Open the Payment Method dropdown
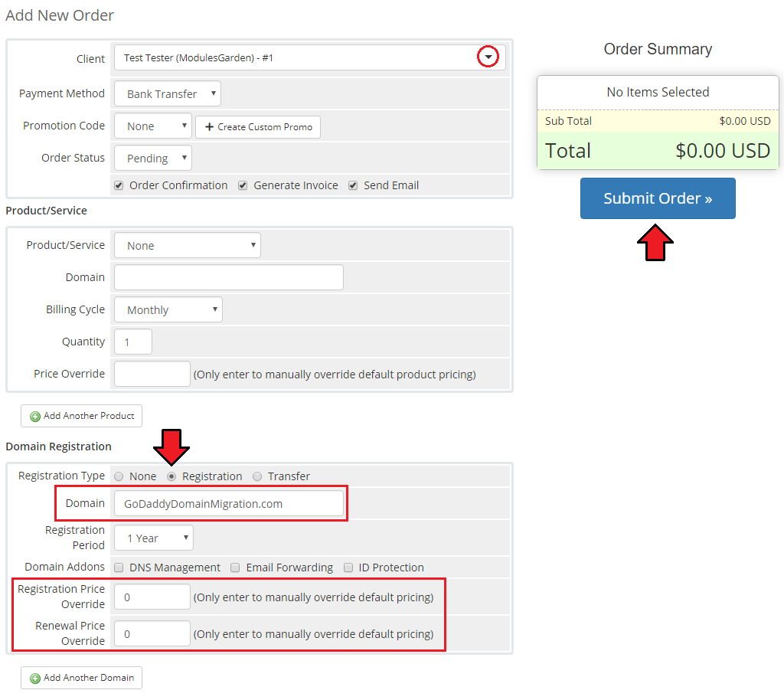This screenshot has height=700, width=784. tap(168, 93)
